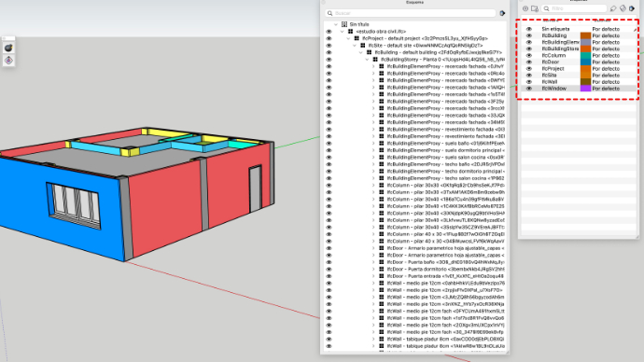The width and height of the screenshot is (644, 362).
Task: Click the component icon of suelo baño row
Action: 382,144
